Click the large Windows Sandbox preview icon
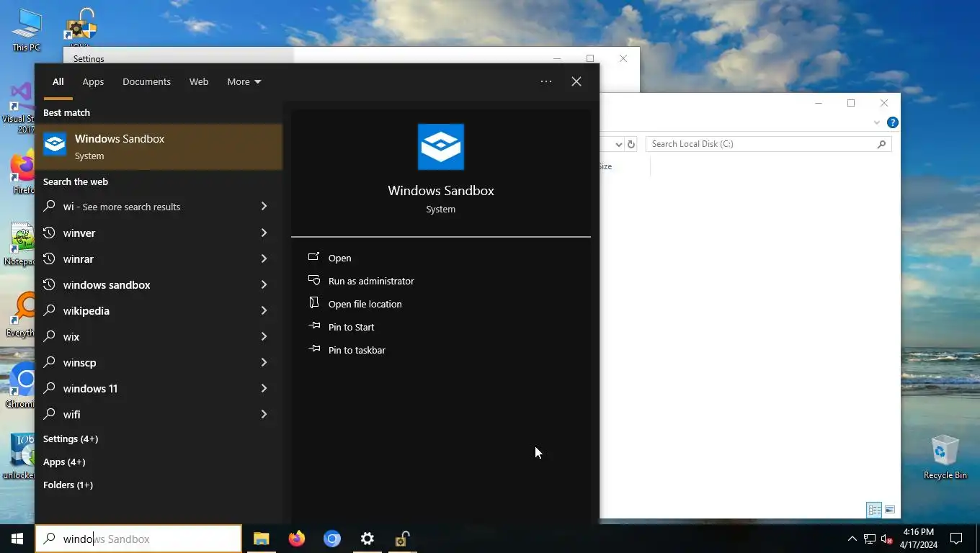 [441, 147]
